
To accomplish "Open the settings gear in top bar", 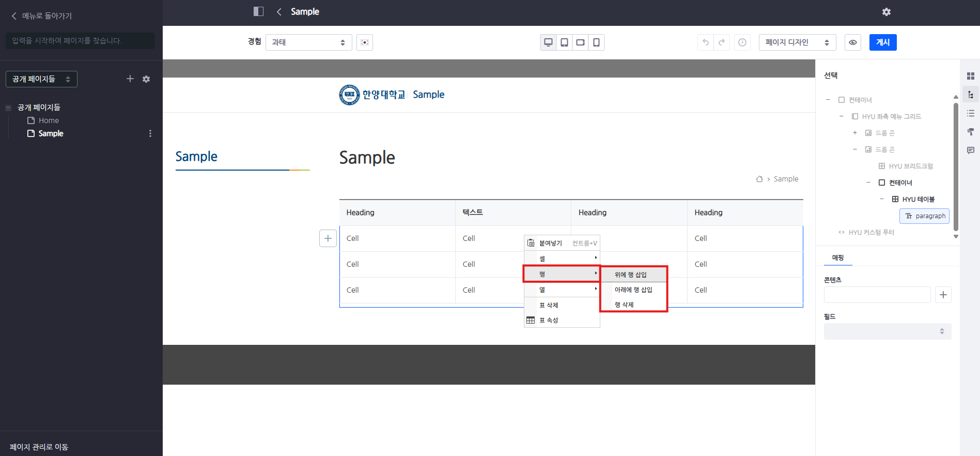I will pos(886,12).
